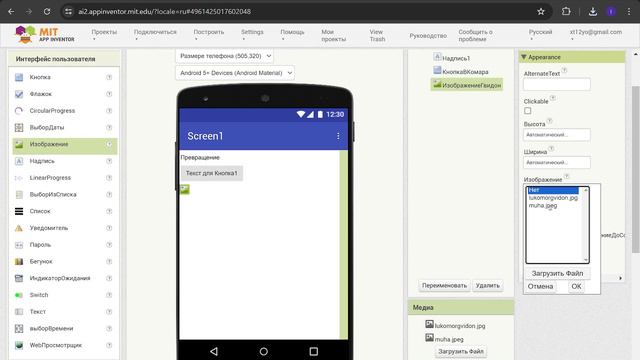Pick the Уведомитель warning triangle icon
The width and height of the screenshot is (640, 360).
tap(19, 228)
